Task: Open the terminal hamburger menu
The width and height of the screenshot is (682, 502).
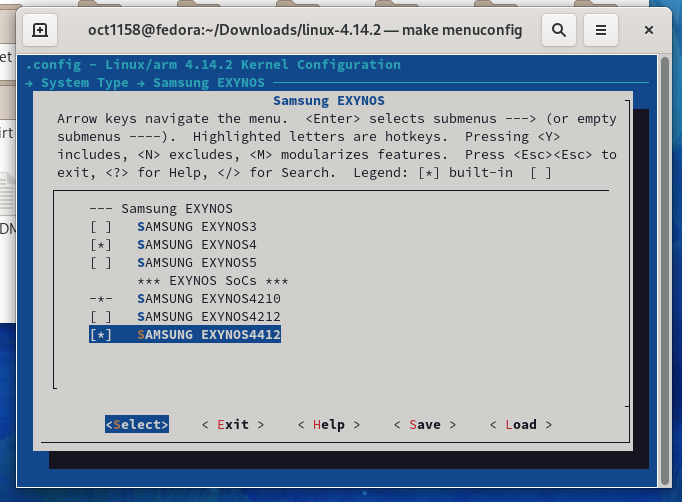Action: [601, 30]
